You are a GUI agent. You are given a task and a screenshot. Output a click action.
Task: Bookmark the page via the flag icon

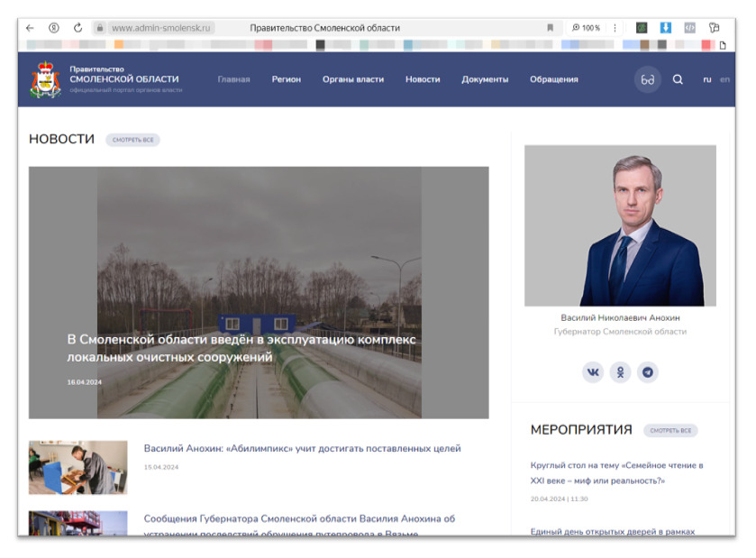pyautogui.click(x=551, y=26)
